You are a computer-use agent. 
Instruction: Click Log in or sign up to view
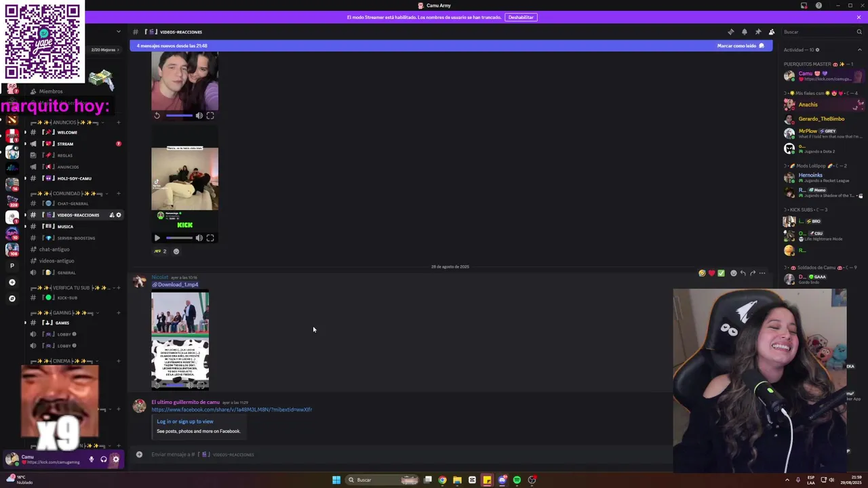pyautogui.click(x=185, y=422)
